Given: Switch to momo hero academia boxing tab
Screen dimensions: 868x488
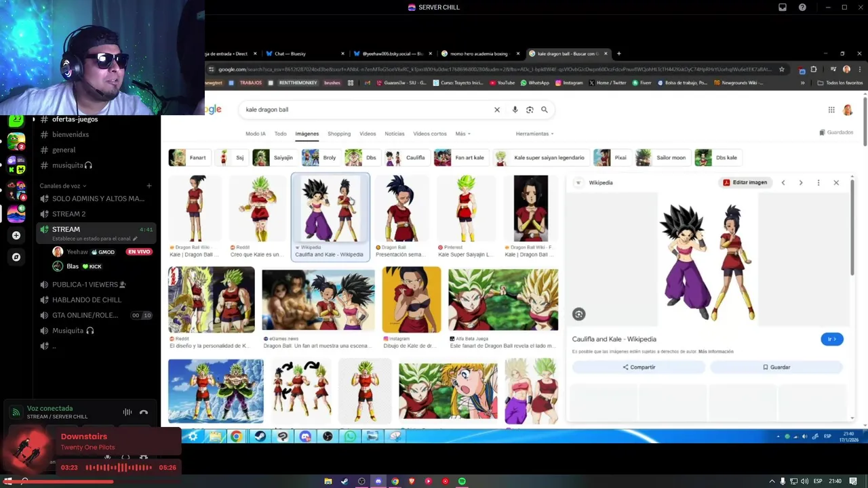Looking at the screenshot, I should (480, 54).
